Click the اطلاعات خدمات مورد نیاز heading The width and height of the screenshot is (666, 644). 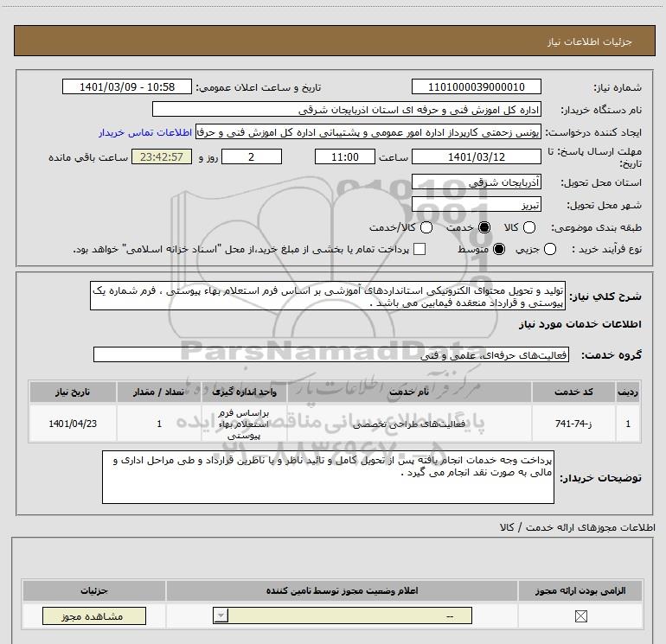point(580,324)
